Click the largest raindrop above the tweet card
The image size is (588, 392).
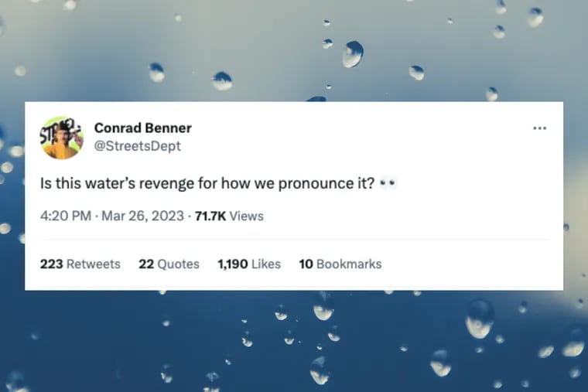click(353, 54)
